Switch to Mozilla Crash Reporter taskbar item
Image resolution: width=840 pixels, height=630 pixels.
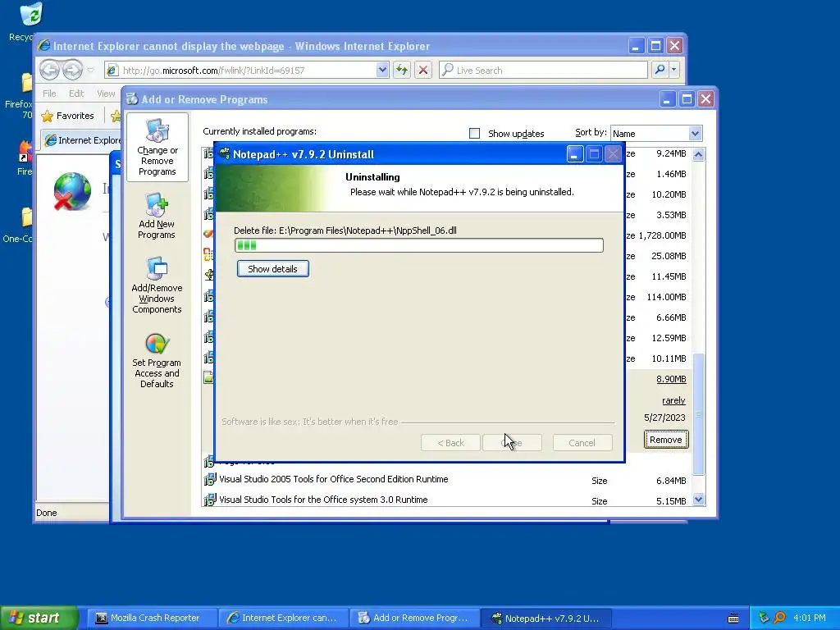coord(151,618)
